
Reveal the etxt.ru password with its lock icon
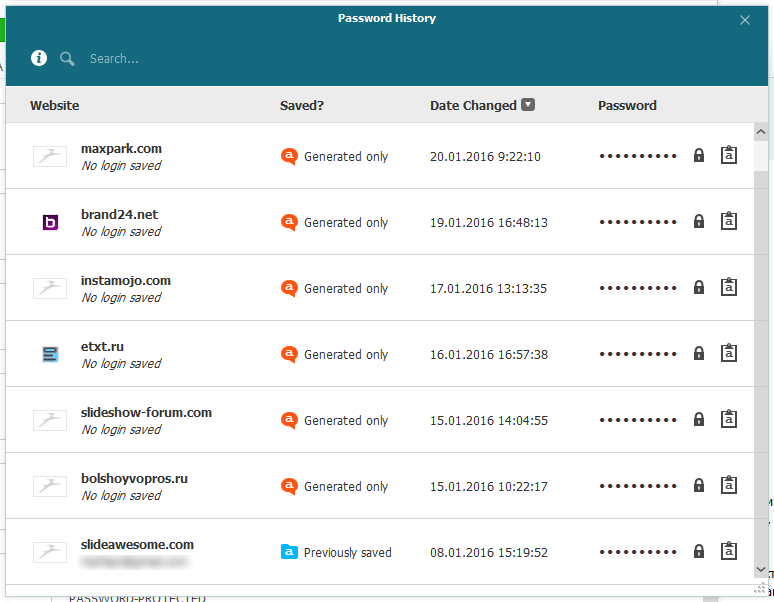(x=698, y=353)
